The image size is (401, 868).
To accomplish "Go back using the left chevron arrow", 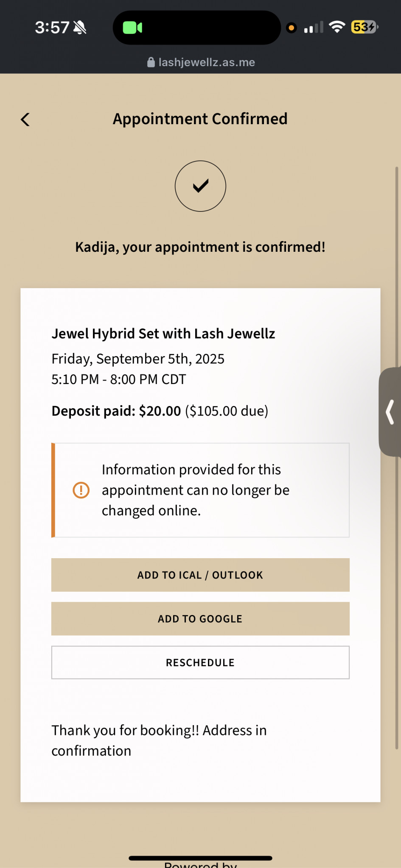I will (x=25, y=120).
